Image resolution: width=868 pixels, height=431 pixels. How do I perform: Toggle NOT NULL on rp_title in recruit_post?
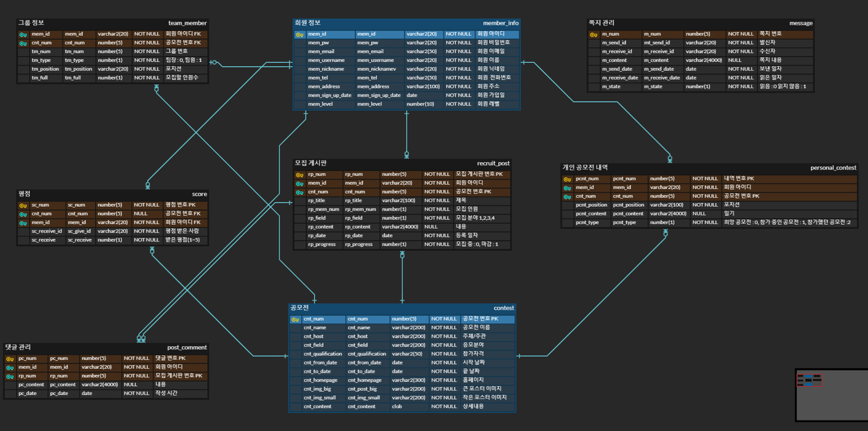(437, 200)
